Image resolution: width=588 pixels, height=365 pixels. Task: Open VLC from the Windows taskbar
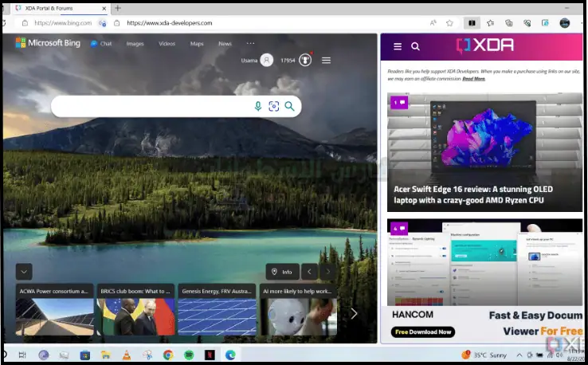[126, 355]
